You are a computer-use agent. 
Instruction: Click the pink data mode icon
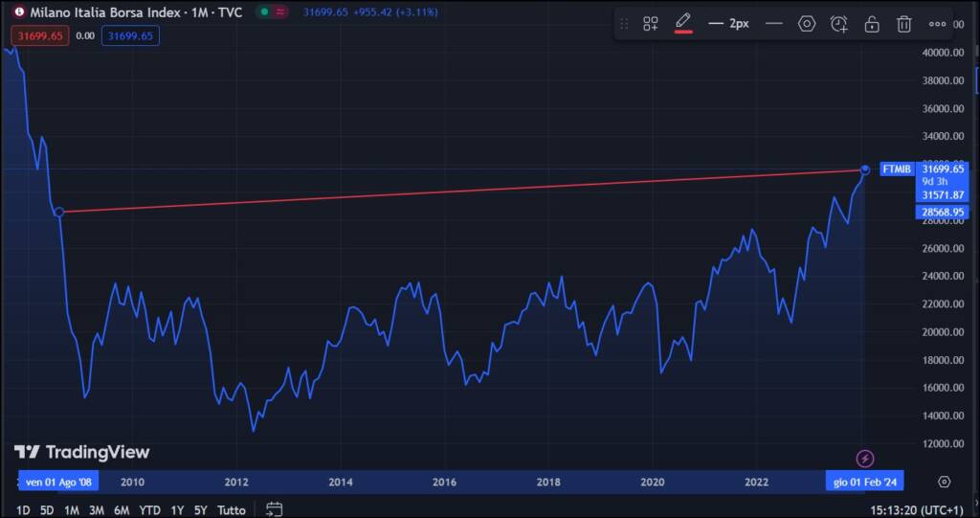click(x=280, y=11)
